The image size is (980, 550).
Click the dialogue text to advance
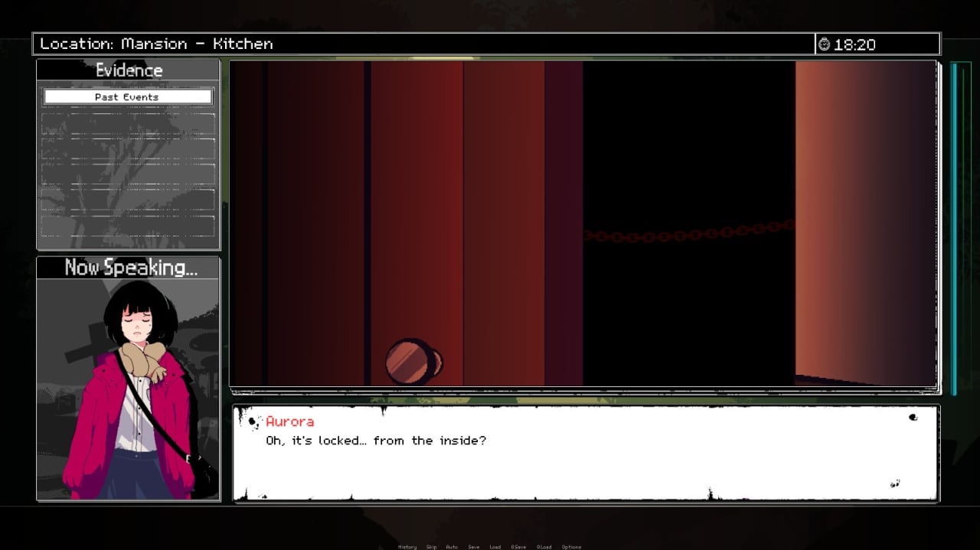375,441
